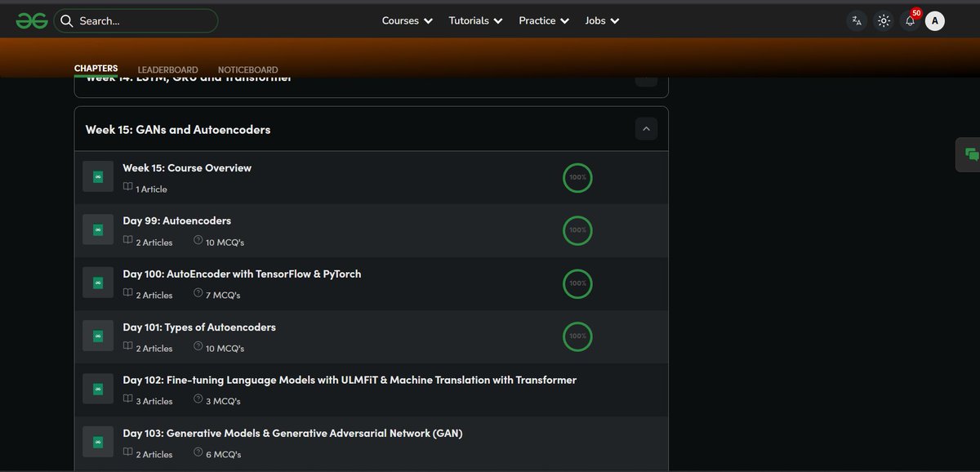The height and width of the screenshot is (472, 980).
Task: Click '3 MCQ's' under Day 102
Action: pyautogui.click(x=223, y=402)
